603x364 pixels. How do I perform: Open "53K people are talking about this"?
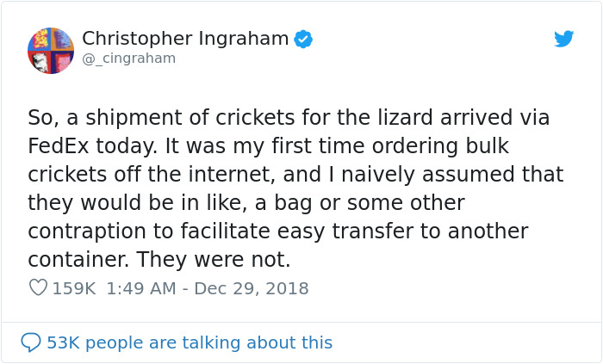point(190,342)
